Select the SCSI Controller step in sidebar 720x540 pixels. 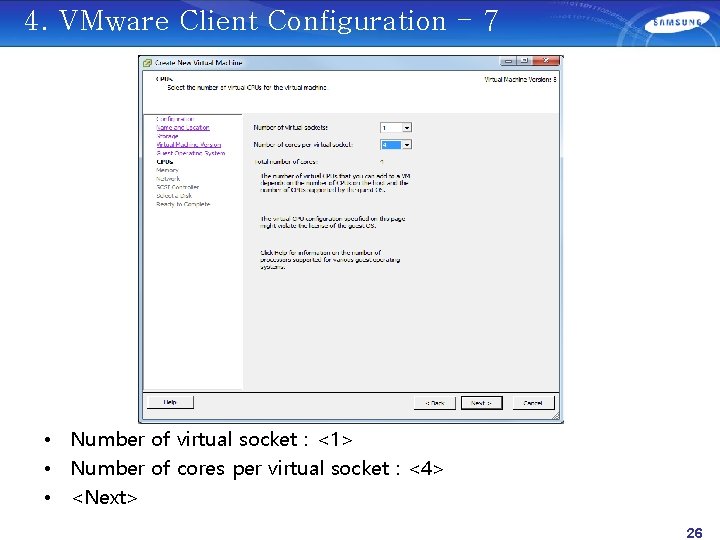click(x=177, y=187)
